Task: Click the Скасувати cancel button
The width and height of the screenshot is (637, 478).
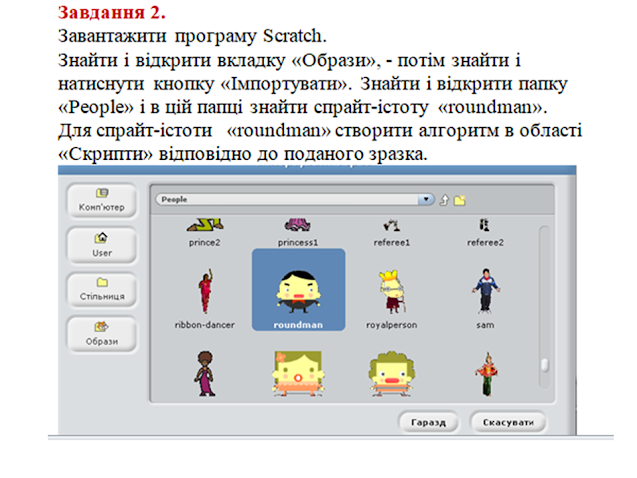Action: coord(508,422)
